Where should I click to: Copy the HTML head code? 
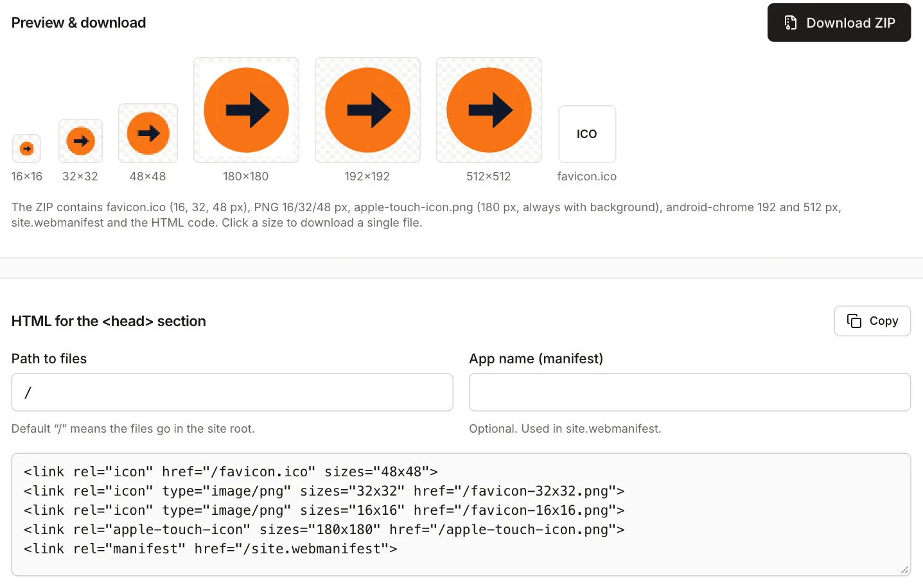pos(872,321)
